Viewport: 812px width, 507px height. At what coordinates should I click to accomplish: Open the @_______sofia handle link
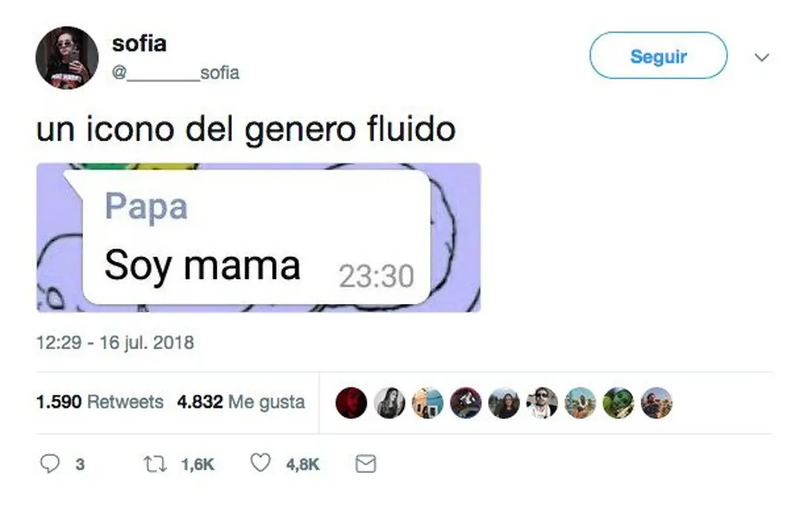[x=176, y=72]
